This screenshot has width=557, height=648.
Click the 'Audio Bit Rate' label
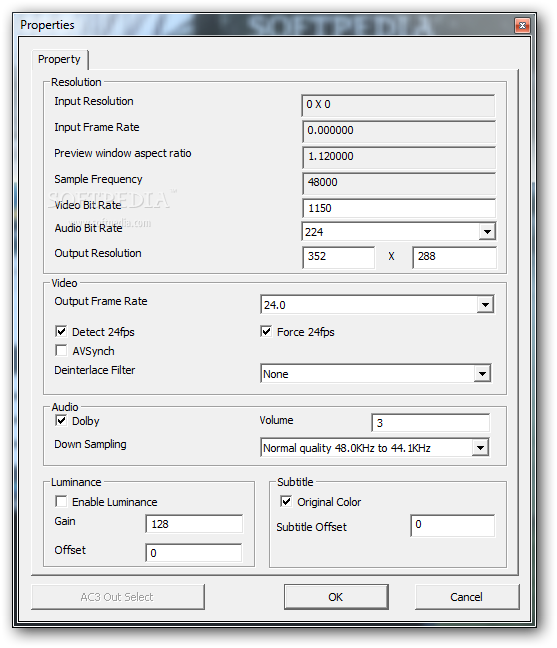[88, 228]
